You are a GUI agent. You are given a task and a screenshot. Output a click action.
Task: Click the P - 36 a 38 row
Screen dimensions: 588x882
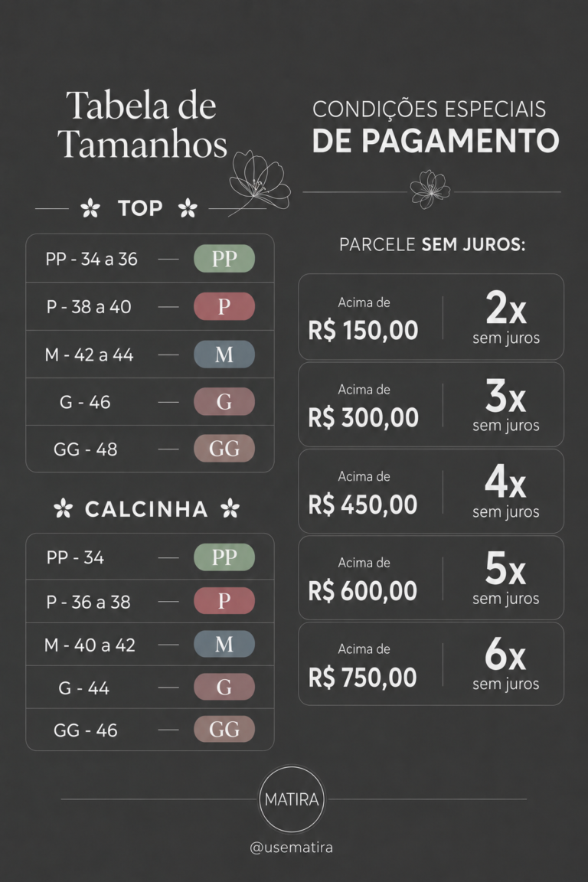coord(149,601)
